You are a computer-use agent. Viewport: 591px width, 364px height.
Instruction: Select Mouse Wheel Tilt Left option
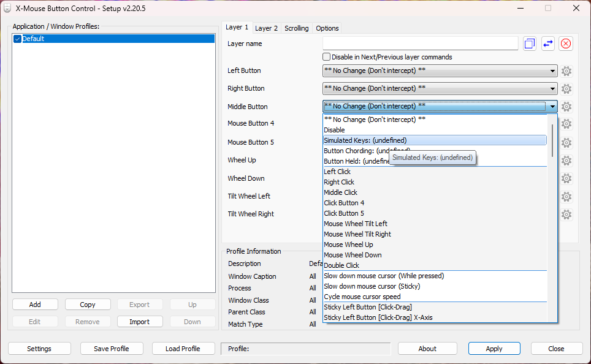tap(435, 224)
